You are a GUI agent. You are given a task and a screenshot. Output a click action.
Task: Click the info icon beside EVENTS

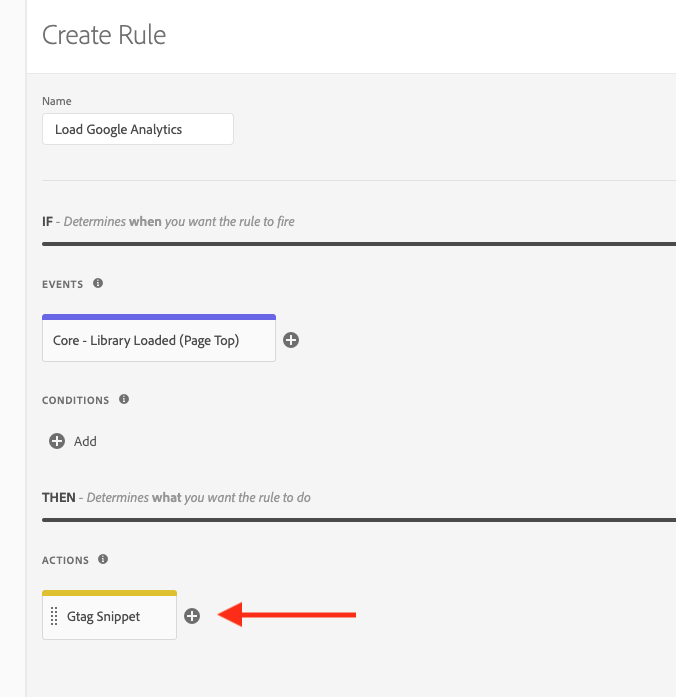(x=98, y=283)
